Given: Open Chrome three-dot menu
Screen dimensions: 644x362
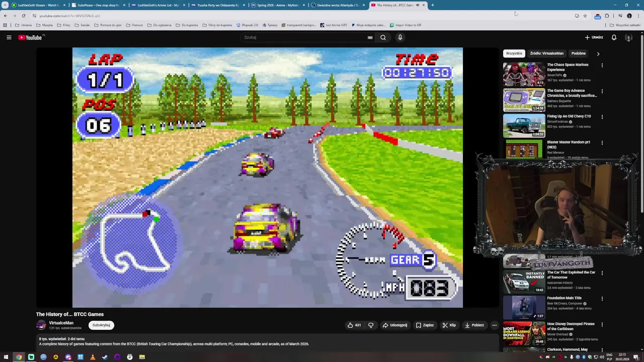Looking at the screenshot, I should [638, 16].
